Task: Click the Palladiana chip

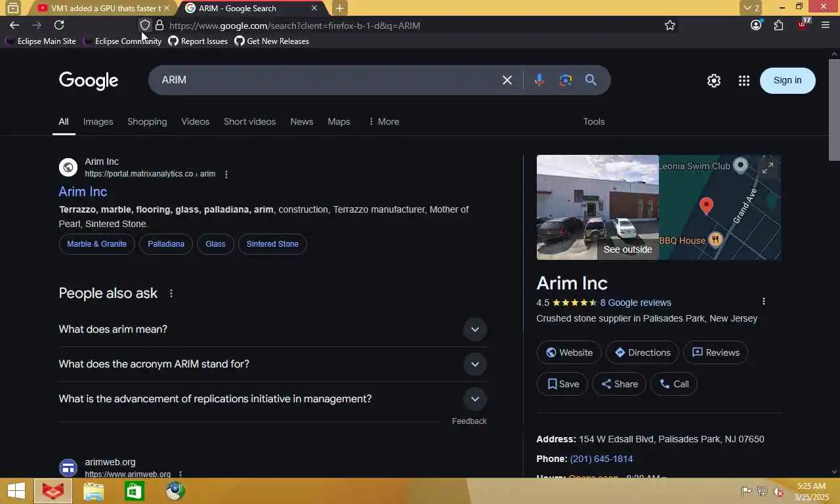Action: tap(166, 244)
